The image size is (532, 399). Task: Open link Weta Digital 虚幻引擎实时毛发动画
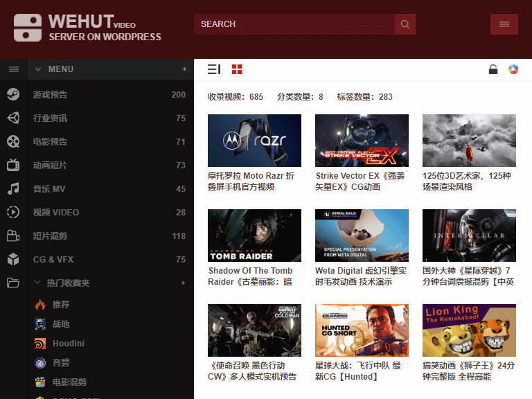[x=361, y=276]
